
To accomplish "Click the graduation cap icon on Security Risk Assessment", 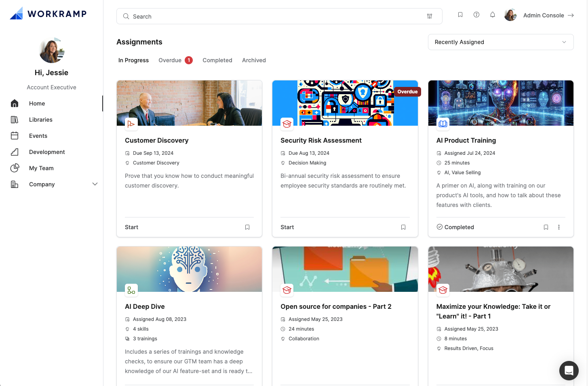I will click(x=287, y=124).
